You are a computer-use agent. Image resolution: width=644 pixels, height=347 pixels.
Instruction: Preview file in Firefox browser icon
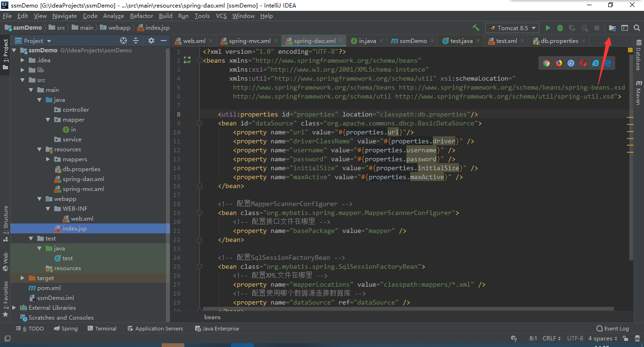pos(559,63)
